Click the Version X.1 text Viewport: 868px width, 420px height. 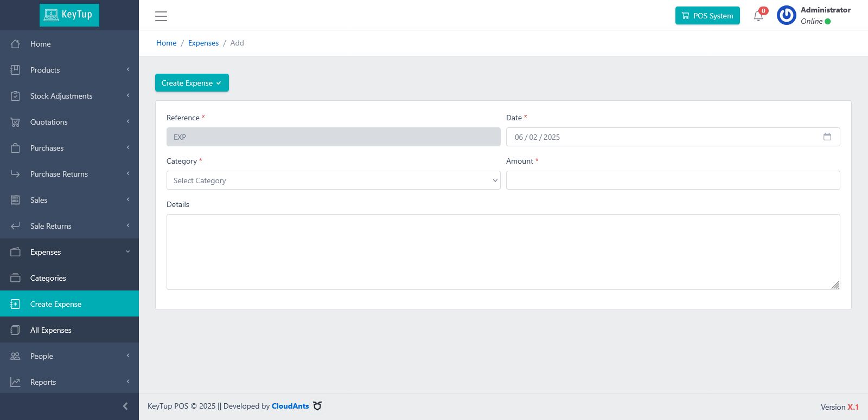click(840, 407)
